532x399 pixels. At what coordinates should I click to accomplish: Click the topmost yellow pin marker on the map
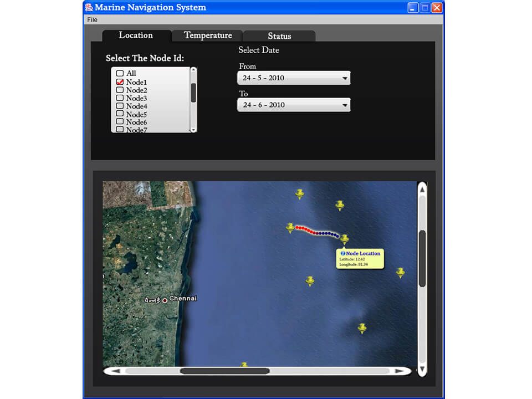(300, 193)
